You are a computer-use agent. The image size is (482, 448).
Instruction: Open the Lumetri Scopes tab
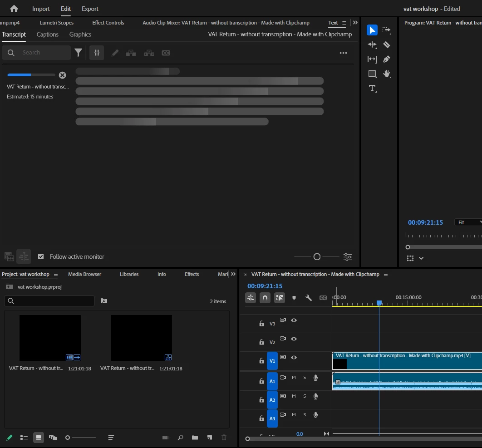[x=57, y=23]
